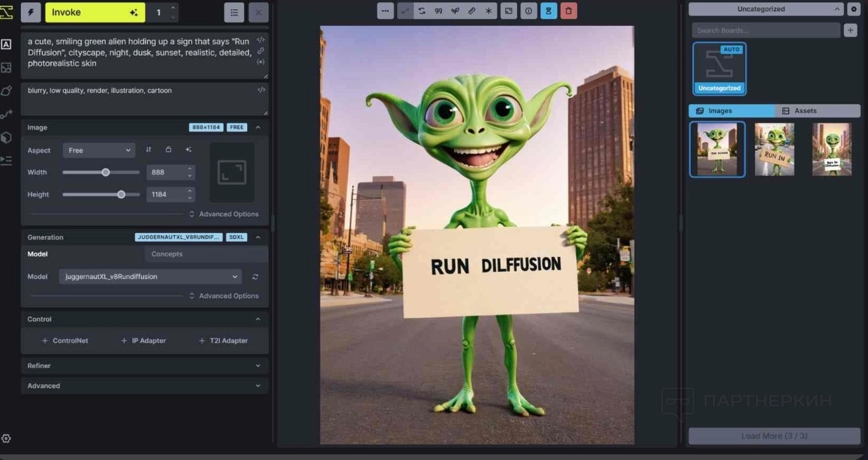Click the red trash icon to delete image

568,11
